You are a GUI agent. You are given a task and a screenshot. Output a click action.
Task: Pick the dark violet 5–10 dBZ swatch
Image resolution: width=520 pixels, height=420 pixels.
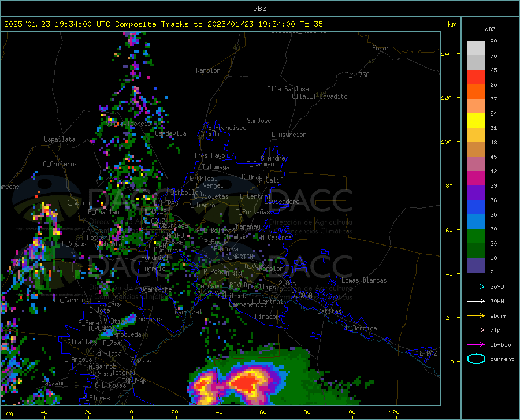[476, 265]
